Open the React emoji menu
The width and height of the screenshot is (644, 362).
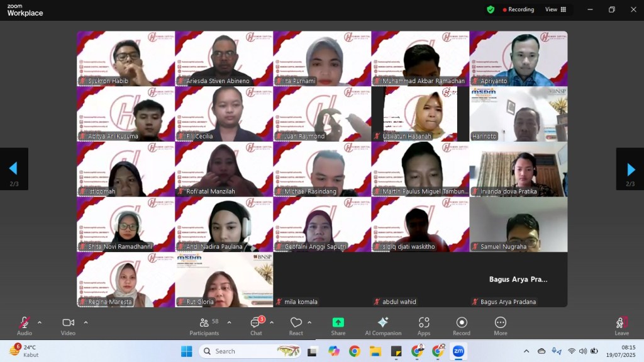click(x=296, y=325)
